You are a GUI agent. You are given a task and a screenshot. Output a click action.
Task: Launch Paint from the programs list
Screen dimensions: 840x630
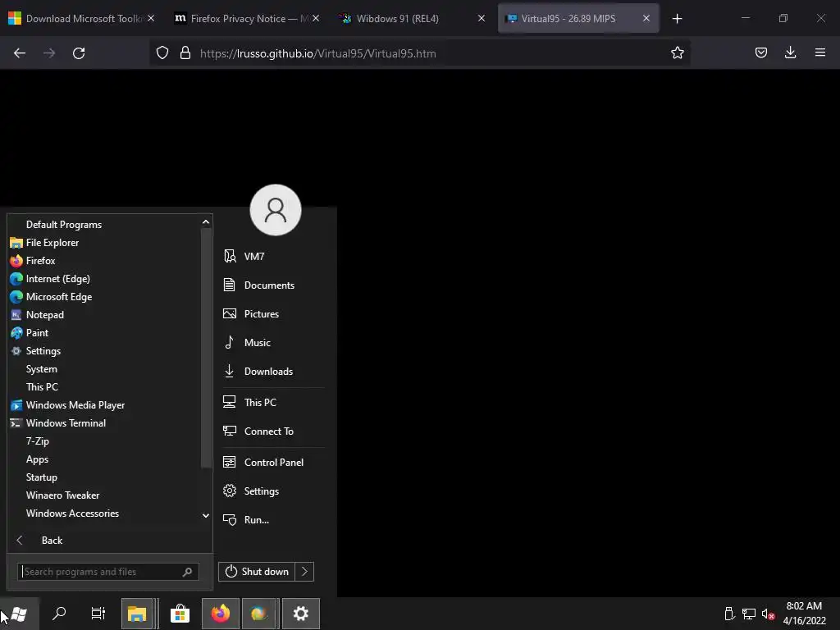[37, 333]
